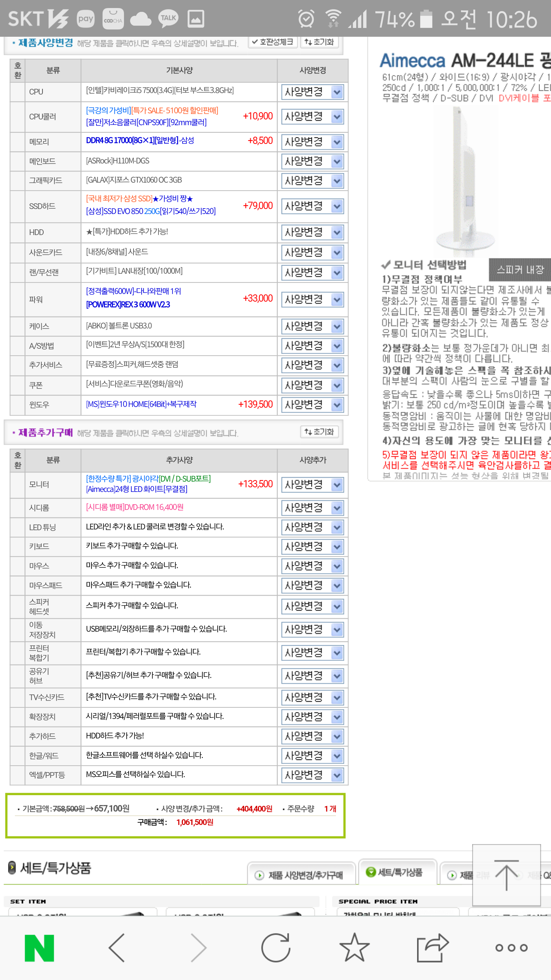Viewport: 551px width, 980px height.
Task: Click the MS 윈도우10 HOME link
Action: (x=141, y=404)
